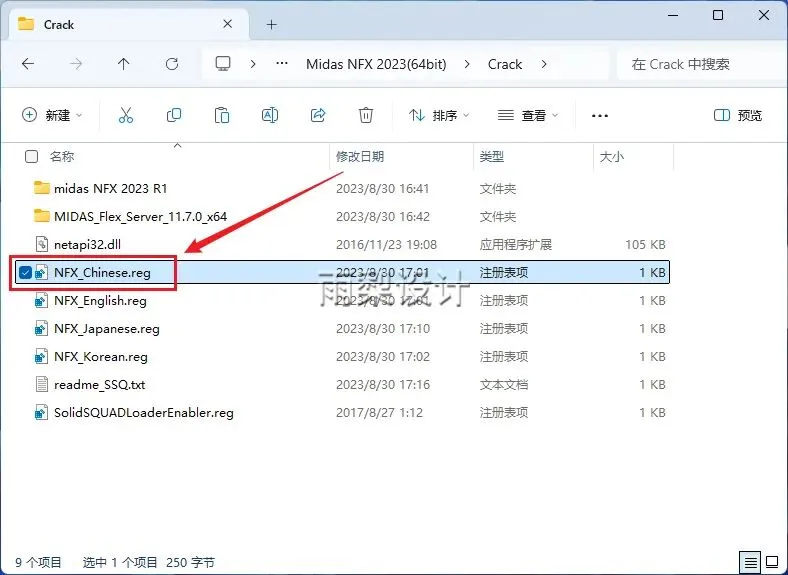Expand chevron after Crack in address bar
Viewport: 788px width, 575px height.
click(x=544, y=64)
